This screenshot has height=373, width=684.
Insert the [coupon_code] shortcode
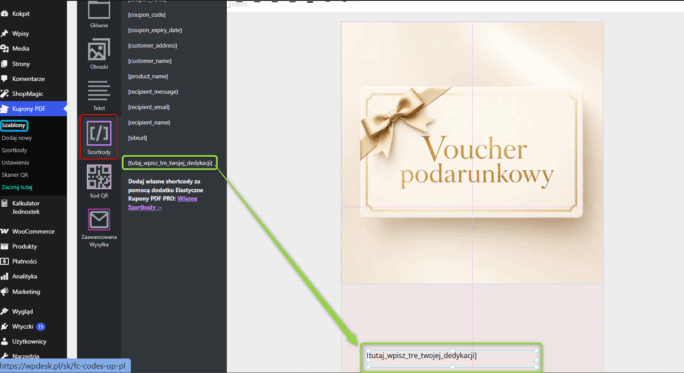(x=147, y=15)
